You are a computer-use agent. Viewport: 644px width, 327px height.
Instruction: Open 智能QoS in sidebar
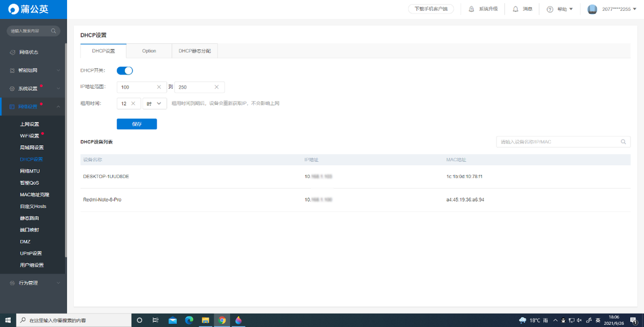click(30, 183)
